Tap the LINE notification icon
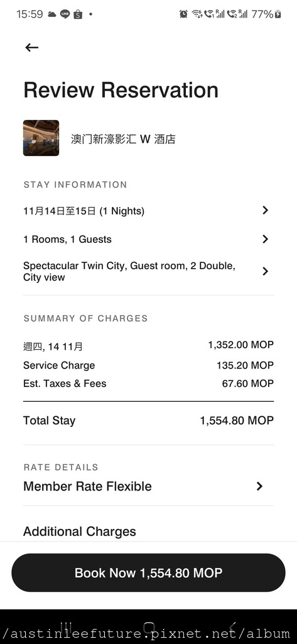This screenshot has height=644, width=297. pos(65,14)
